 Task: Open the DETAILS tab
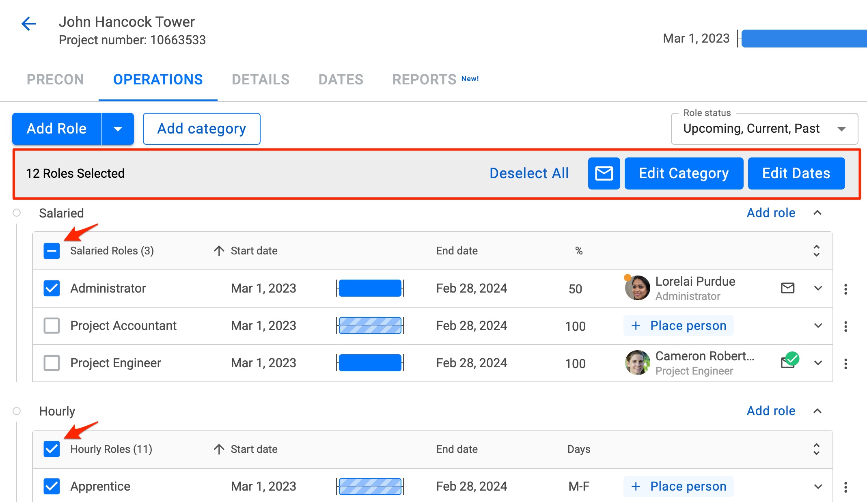click(261, 80)
